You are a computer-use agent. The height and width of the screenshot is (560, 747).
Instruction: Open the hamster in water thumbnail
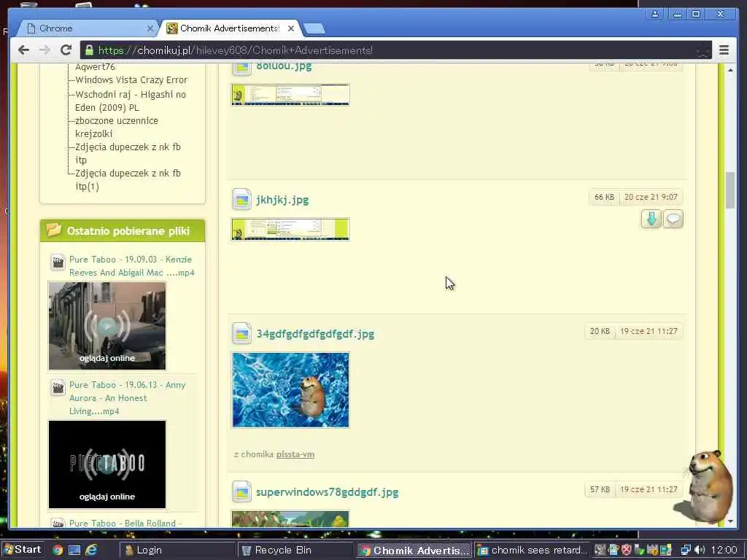tap(290, 390)
